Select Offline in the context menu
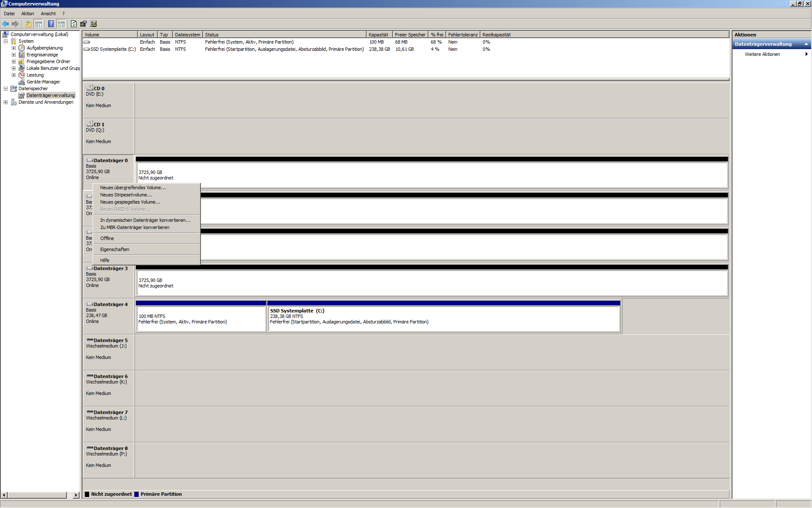This screenshot has height=508, width=812. point(107,238)
